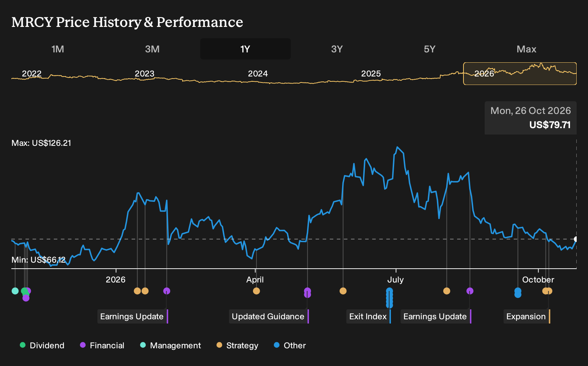Toggle the Dividend legend filter

pos(42,345)
